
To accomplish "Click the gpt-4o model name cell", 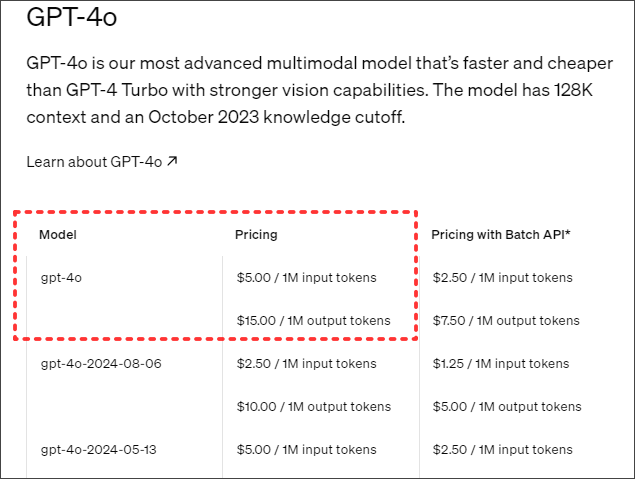I will [x=61, y=277].
